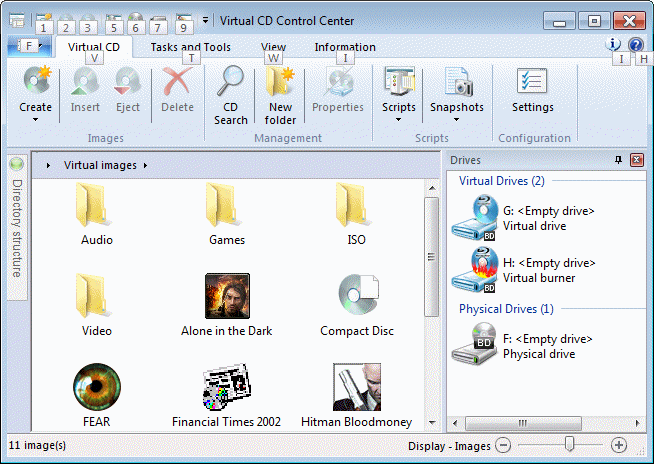Open the FEAR image with eye icon
Viewport: 654px width, 464px height.
tap(97, 387)
